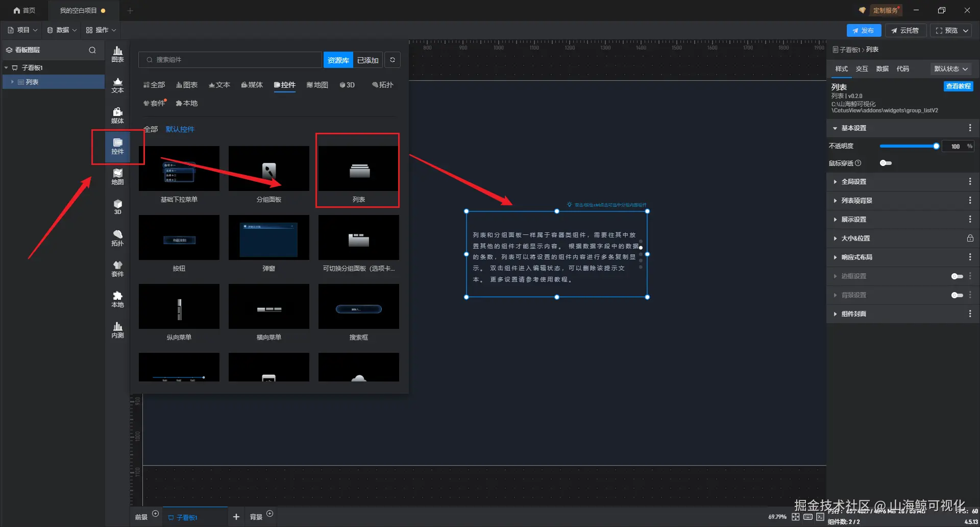Toggle the 鼠标穿透 switch
This screenshot has width=980, height=527.
tap(886, 163)
